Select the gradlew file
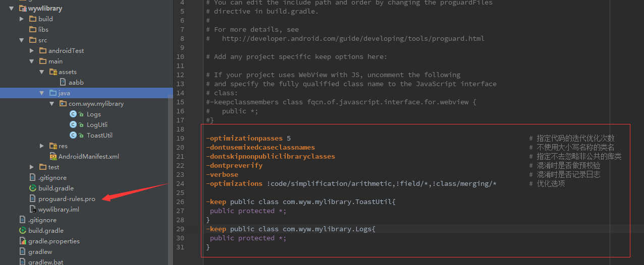Screen dimensions: 644x265 pyautogui.click(x=40, y=252)
